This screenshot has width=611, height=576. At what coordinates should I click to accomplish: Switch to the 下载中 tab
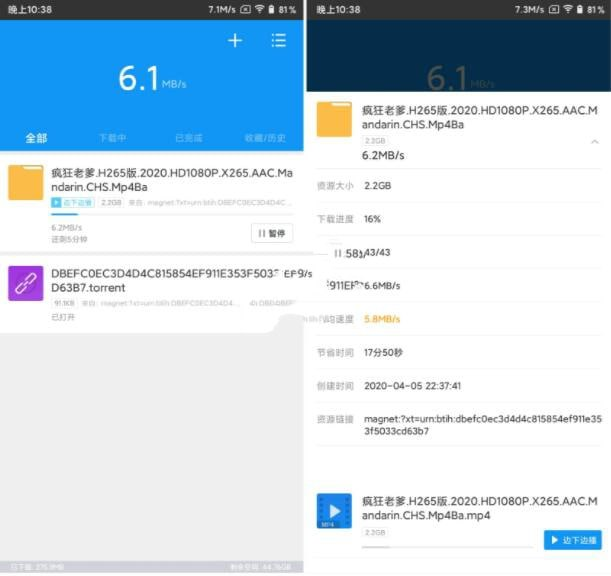pos(112,138)
